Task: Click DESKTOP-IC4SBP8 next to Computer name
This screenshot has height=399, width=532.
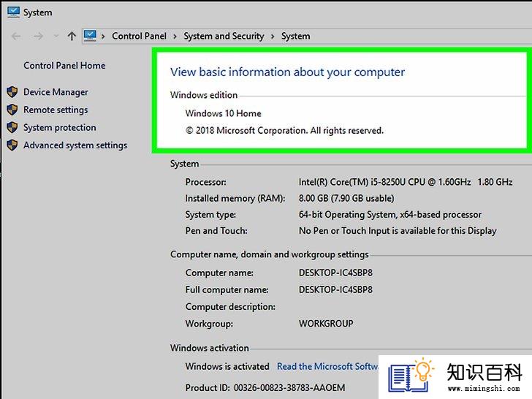Action: [335, 273]
